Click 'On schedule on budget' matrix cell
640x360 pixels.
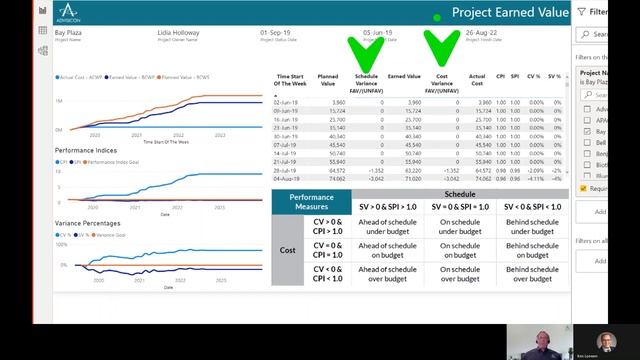460,250
